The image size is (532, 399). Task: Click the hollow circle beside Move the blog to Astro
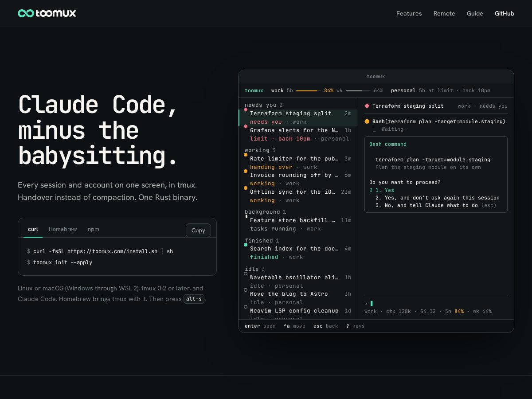tap(246, 290)
